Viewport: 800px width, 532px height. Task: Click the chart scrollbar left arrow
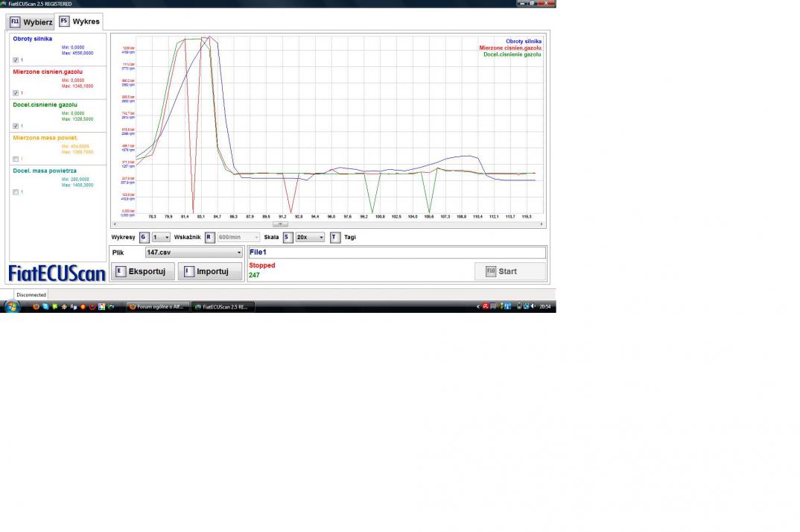coord(115,224)
